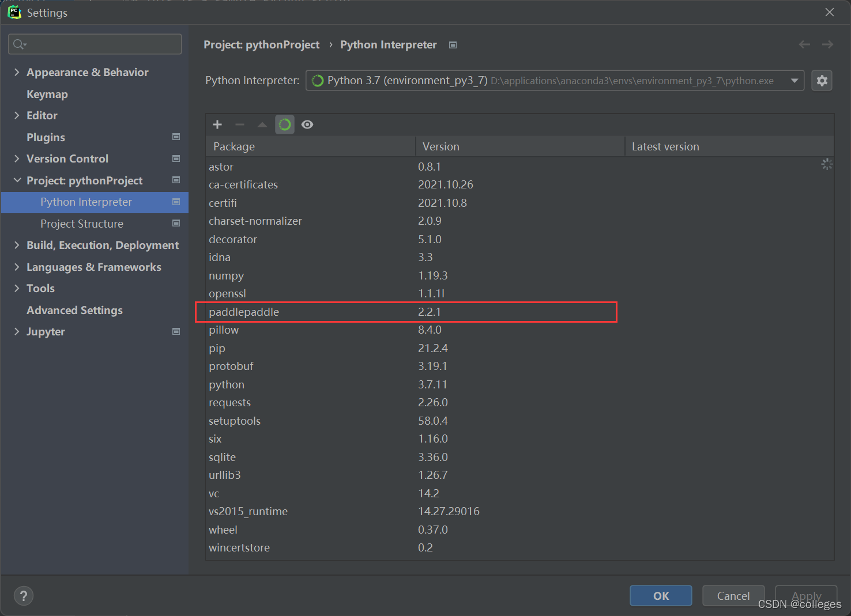Image resolution: width=851 pixels, height=616 pixels.
Task: Click the navigate forward arrow
Action: 827,44
